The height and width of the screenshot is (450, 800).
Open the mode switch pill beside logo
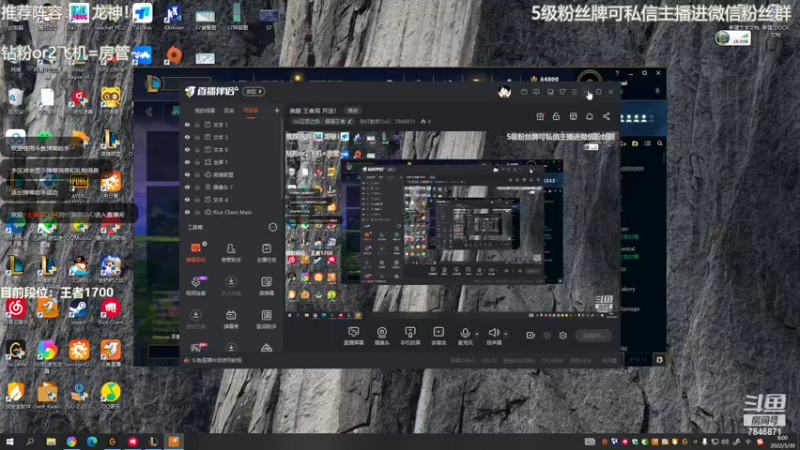tap(254, 92)
